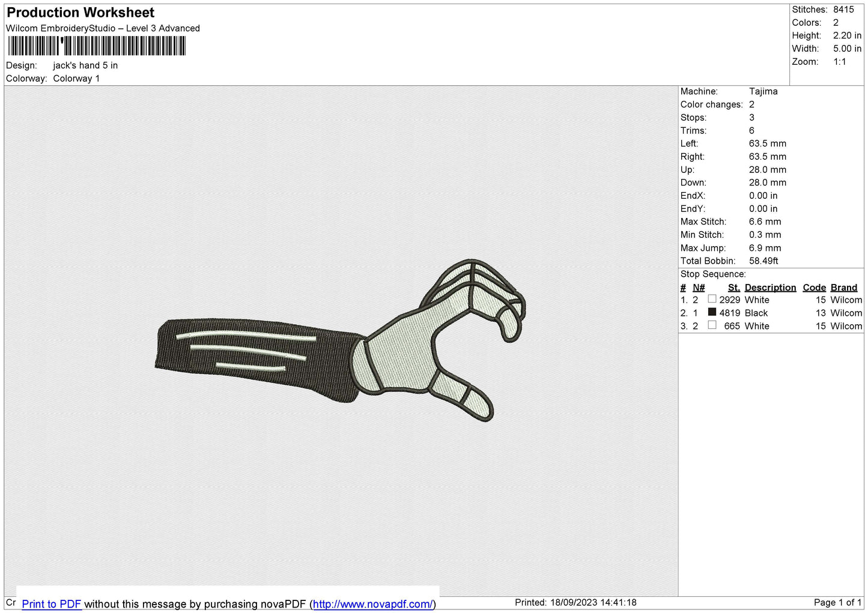
Task: Click the 'Print to PDF' link
Action: (x=52, y=604)
